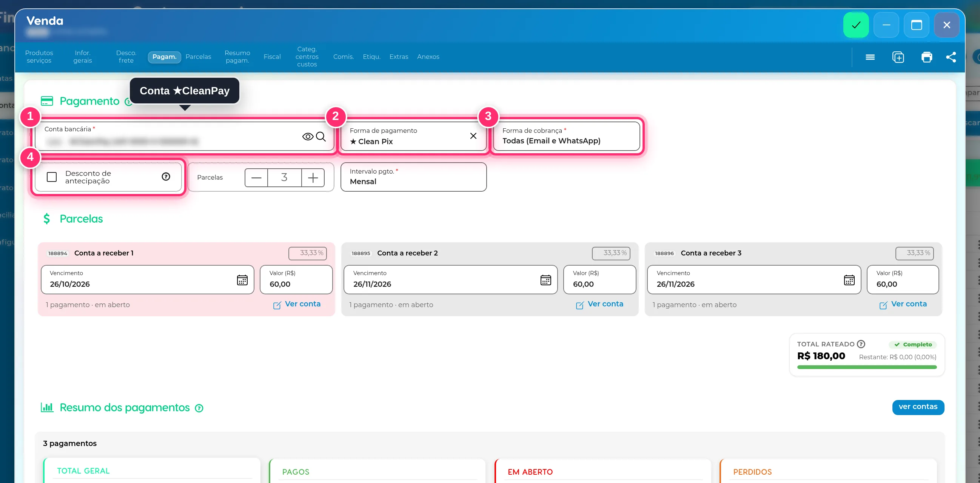Screen dimensions: 980x483
Task: Edit Vencimento date 26/10/2026 field
Action: tap(147, 280)
